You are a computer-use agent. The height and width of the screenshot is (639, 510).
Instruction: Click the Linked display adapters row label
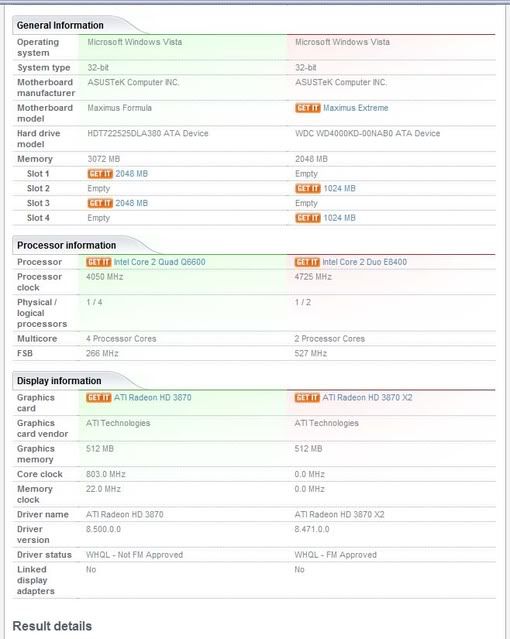pyautogui.click(x=35, y=580)
